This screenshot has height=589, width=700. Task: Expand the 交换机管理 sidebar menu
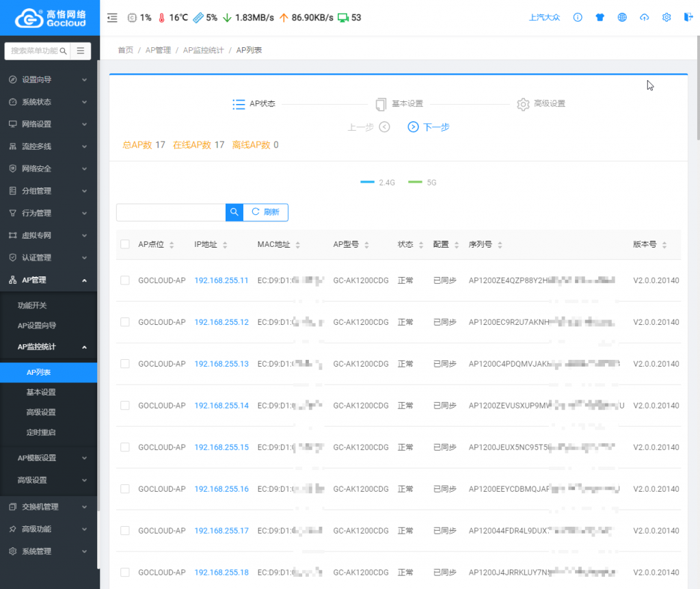click(49, 507)
